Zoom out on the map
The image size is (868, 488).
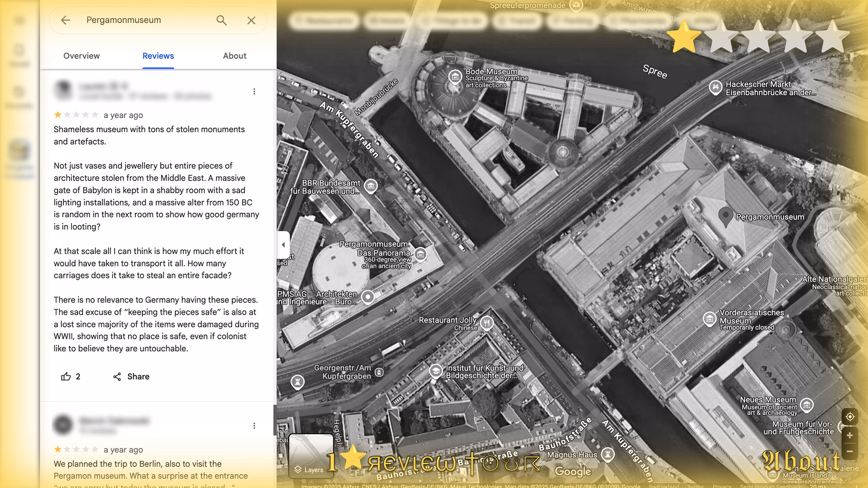pos(850,451)
